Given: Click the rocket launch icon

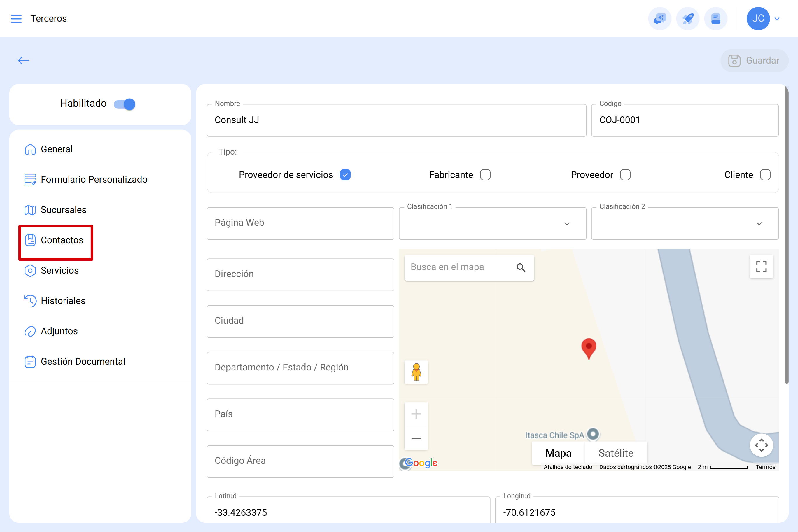Looking at the screenshot, I should [688, 19].
